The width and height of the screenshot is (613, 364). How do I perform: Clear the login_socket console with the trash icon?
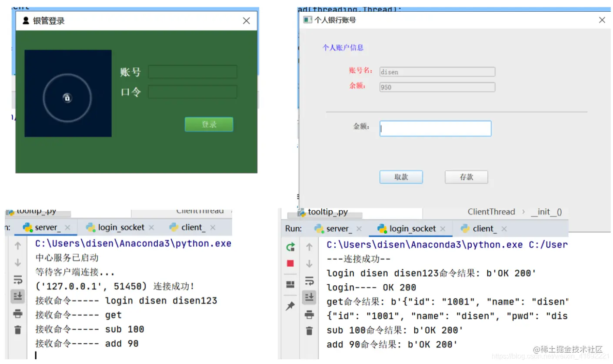pyautogui.click(x=309, y=331)
